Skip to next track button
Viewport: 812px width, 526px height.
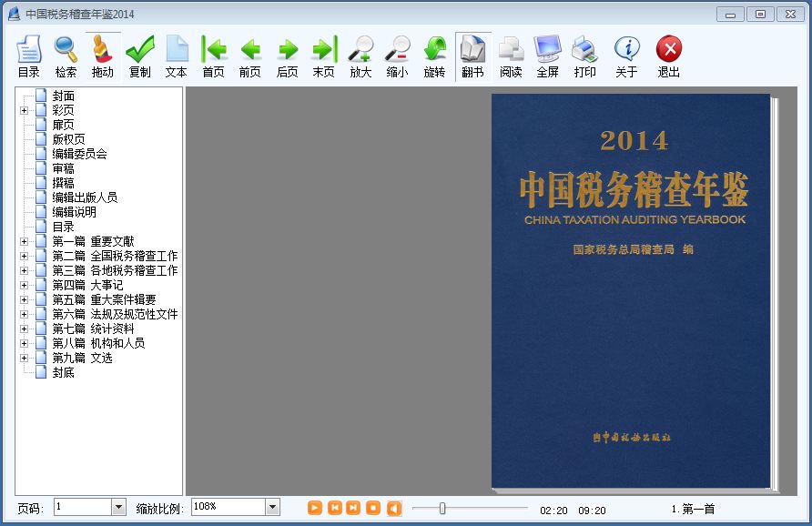click(353, 508)
